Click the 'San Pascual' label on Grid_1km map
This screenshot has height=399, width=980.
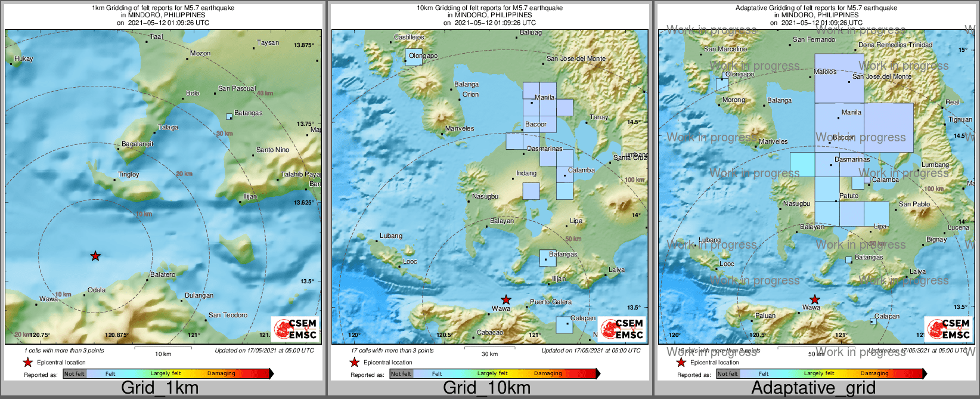(x=237, y=88)
